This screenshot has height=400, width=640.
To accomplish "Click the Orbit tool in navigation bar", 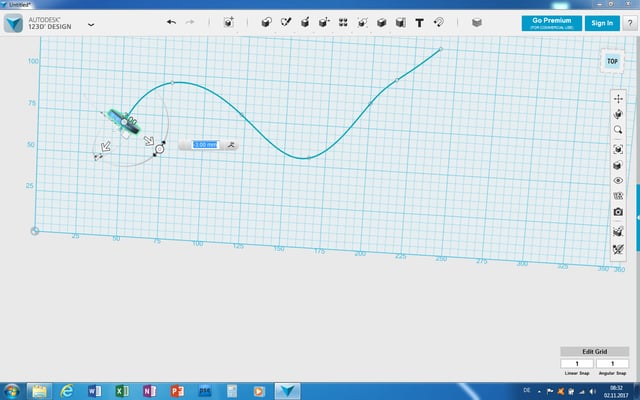I will (x=618, y=114).
